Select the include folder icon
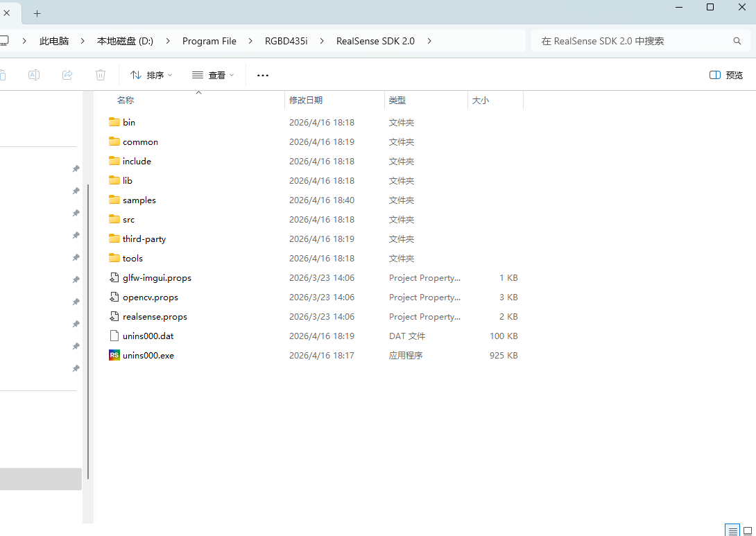The image size is (756, 536). click(114, 160)
